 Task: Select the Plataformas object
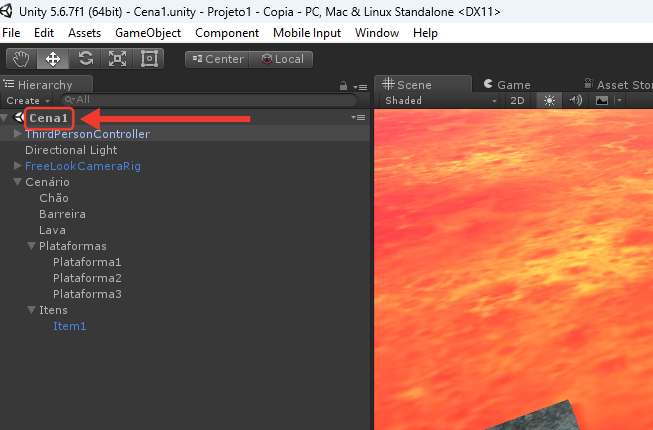[x=73, y=246]
